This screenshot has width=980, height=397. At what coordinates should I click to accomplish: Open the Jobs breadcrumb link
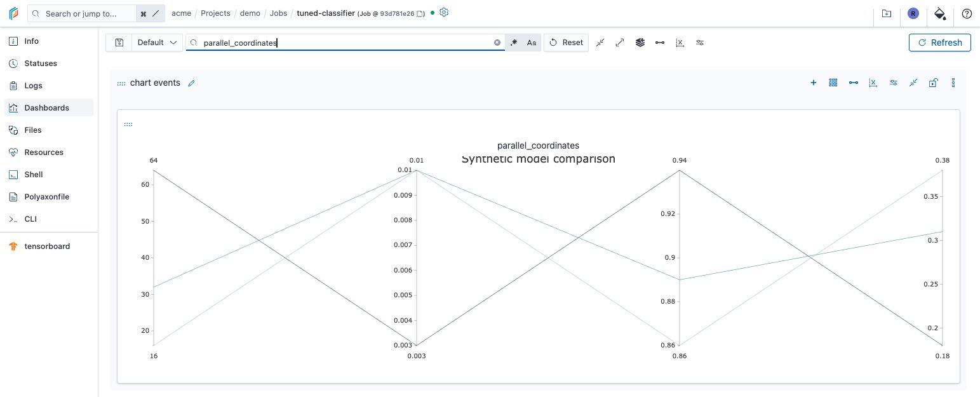pyautogui.click(x=278, y=13)
